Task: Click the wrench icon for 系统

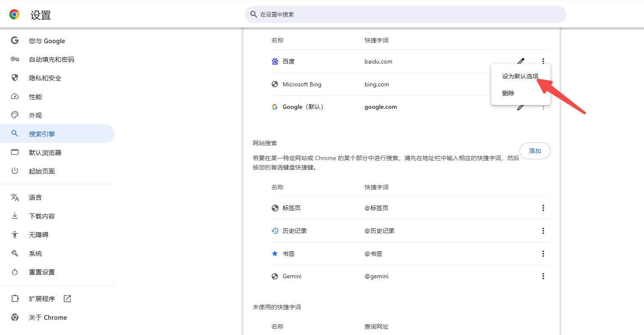Action: pyautogui.click(x=15, y=253)
